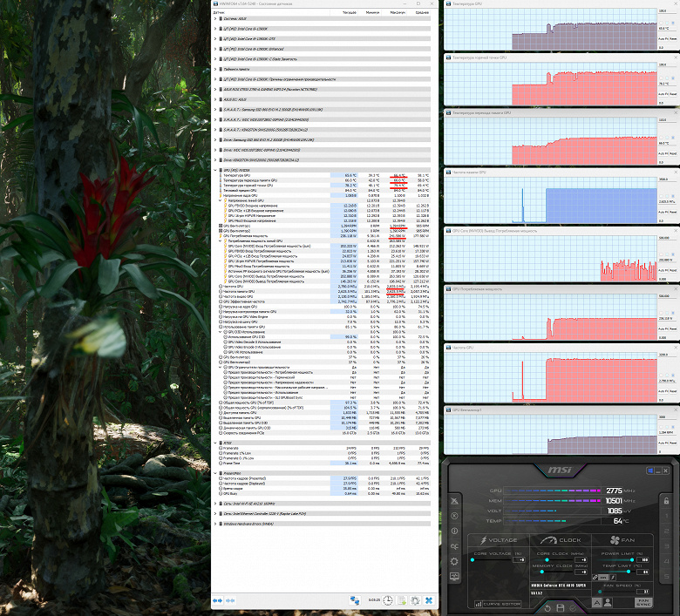Click the Voltage panel header in Afterburner
Screen dimensions: 680x616
[499, 540]
